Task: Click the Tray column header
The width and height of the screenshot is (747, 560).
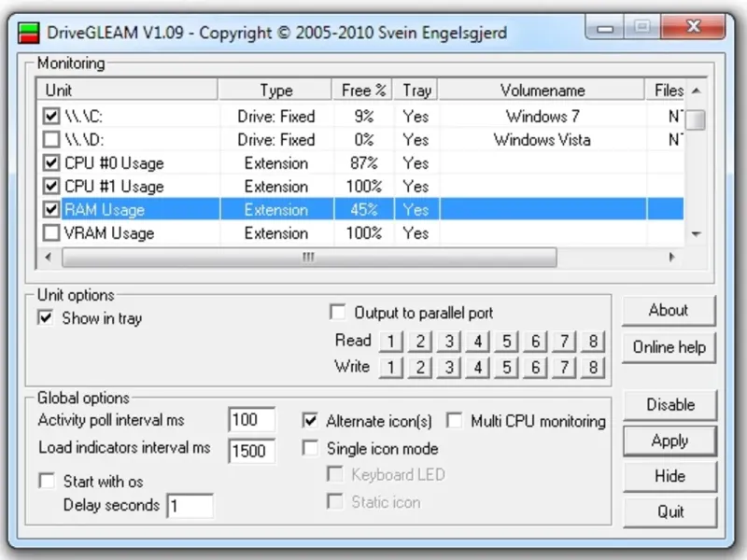Action: pos(416,90)
